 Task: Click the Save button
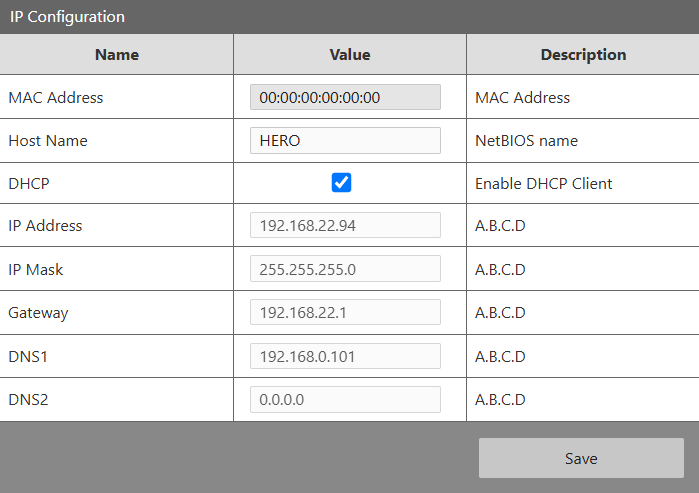tap(581, 458)
